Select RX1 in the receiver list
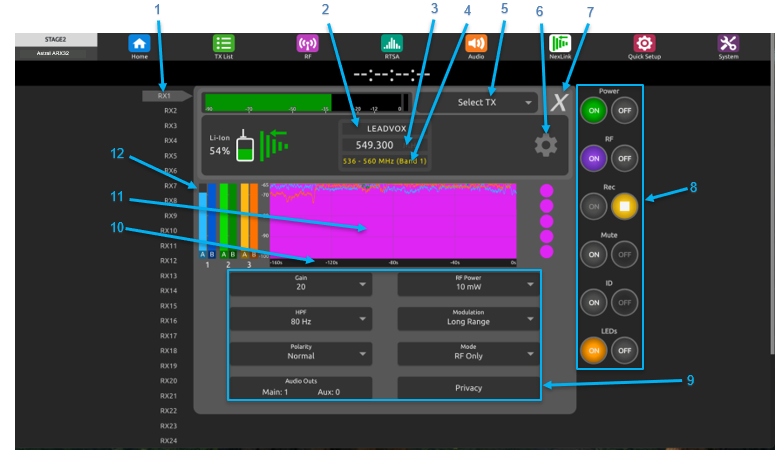This screenshot has height=459, width=784. [164, 96]
